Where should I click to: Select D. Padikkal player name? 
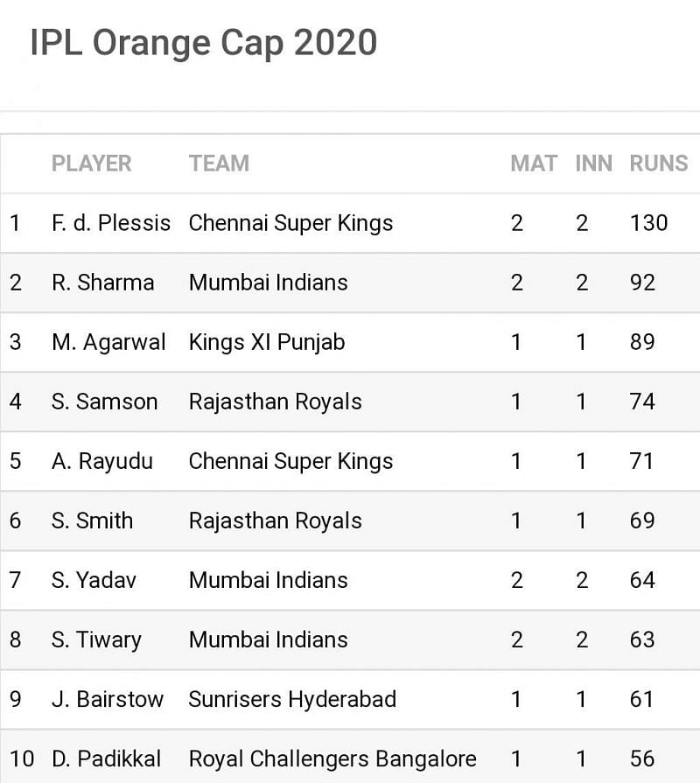pos(108,759)
